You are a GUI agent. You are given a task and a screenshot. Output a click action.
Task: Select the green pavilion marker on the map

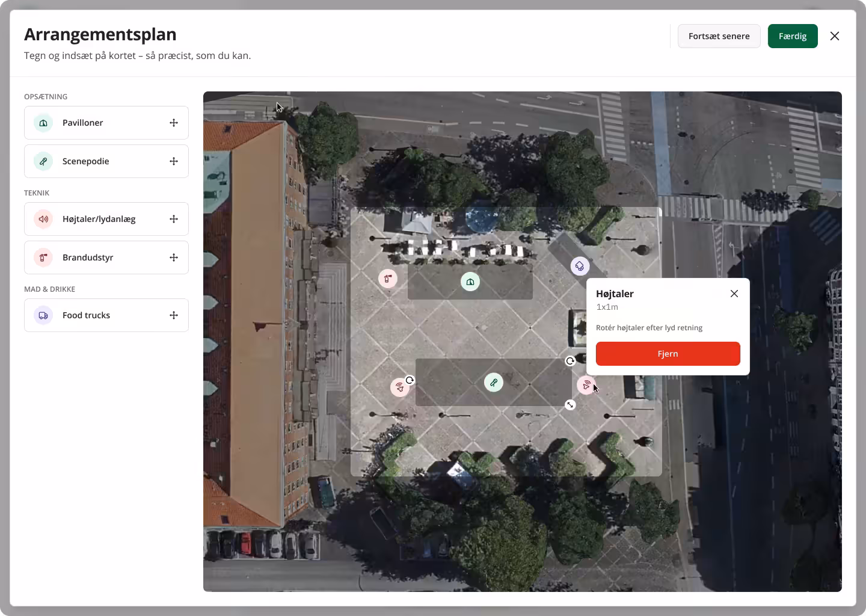tap(470, 282)
